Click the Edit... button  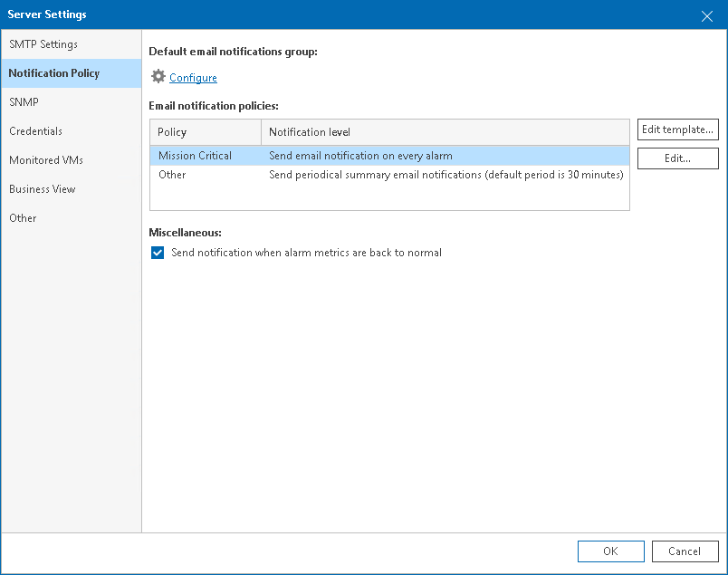pos(677,158)
